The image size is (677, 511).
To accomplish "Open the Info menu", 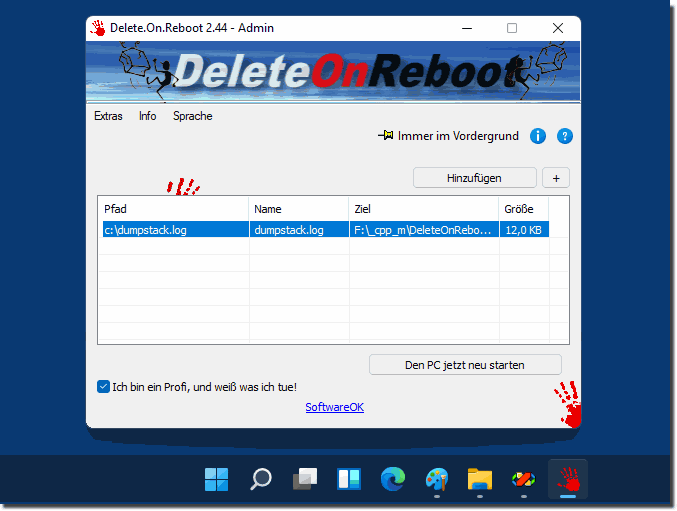I will [x=147, y=116].
